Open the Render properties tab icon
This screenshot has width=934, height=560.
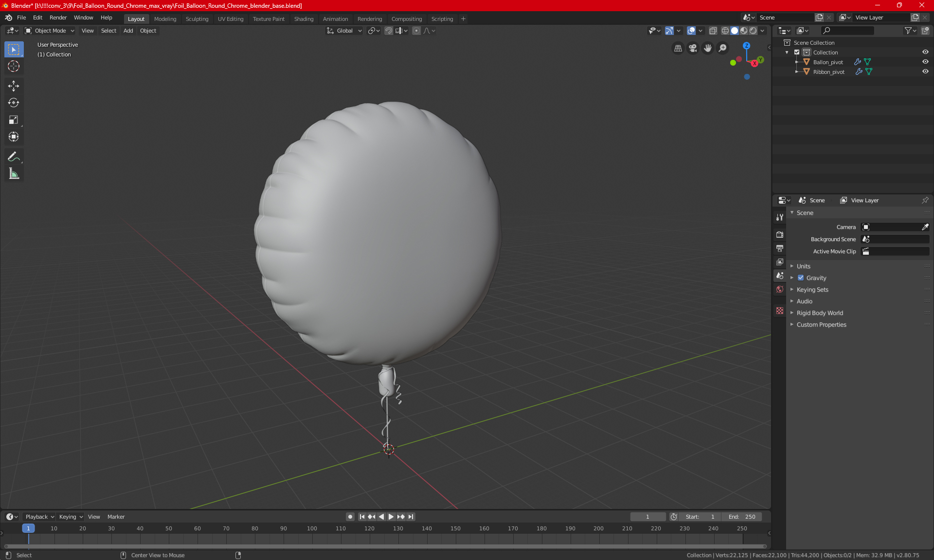point(780,234)
